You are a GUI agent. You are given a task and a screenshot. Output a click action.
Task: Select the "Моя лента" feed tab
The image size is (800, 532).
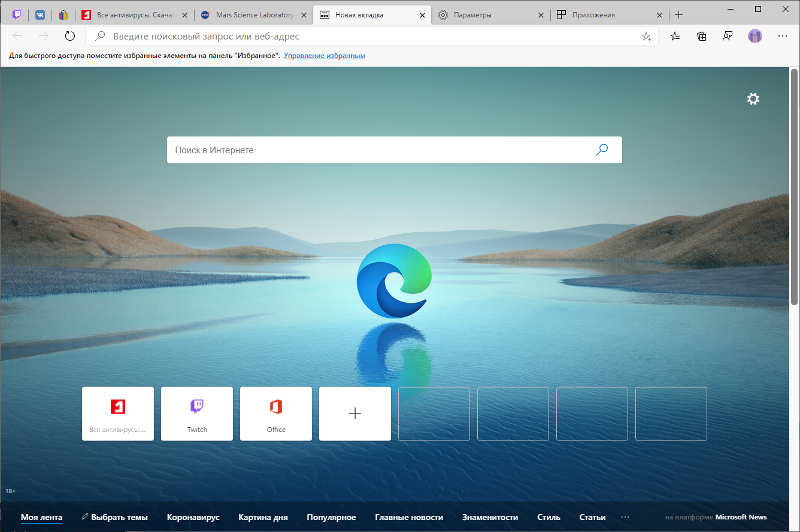click(x=41, y=517)
